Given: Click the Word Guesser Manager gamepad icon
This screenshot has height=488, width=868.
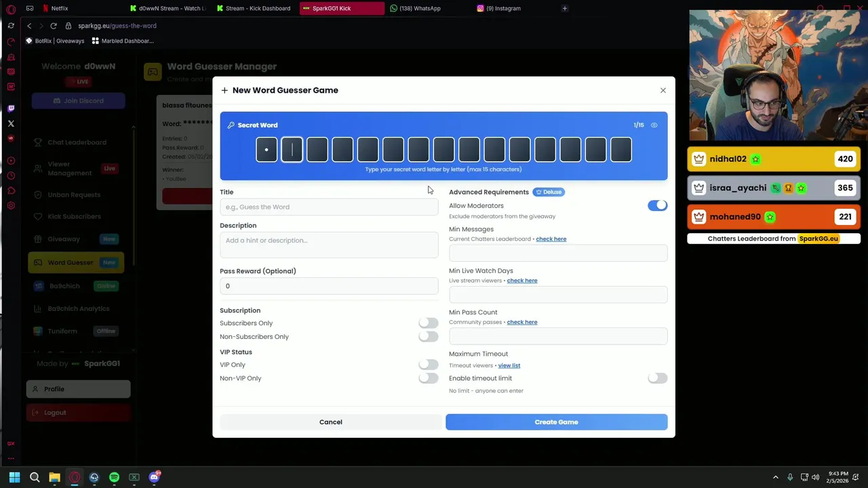Looking at the screenshot, I should click(x=153, y=71).
